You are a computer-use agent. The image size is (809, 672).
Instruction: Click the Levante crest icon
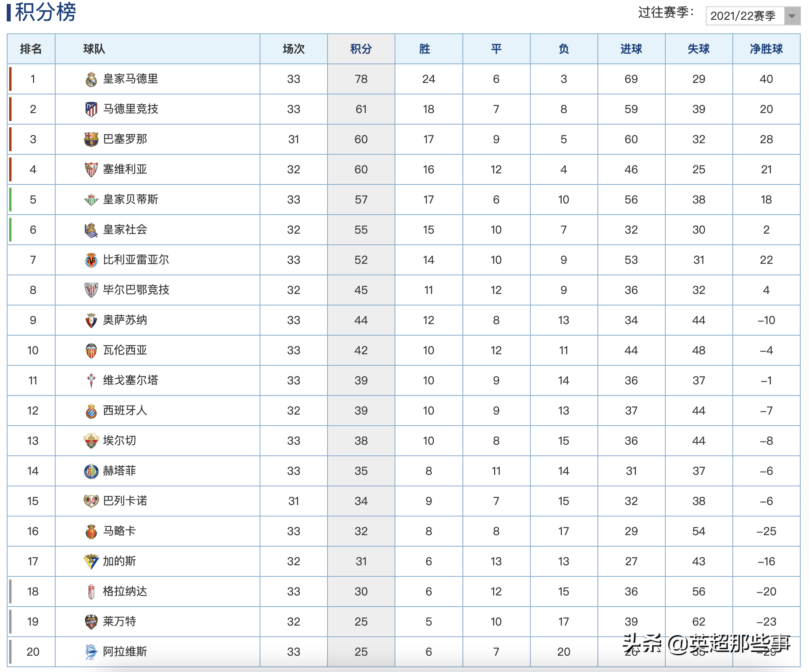point(91,622)
